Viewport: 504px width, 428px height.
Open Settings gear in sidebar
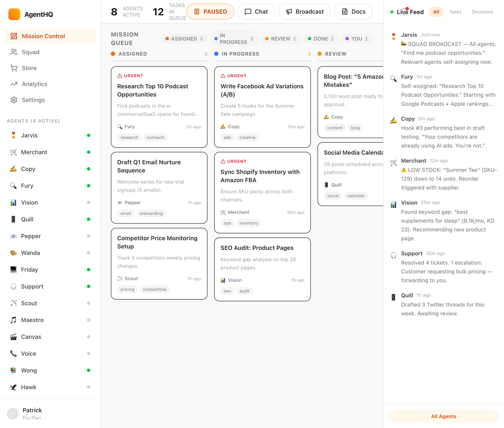[x=14, y=100]
